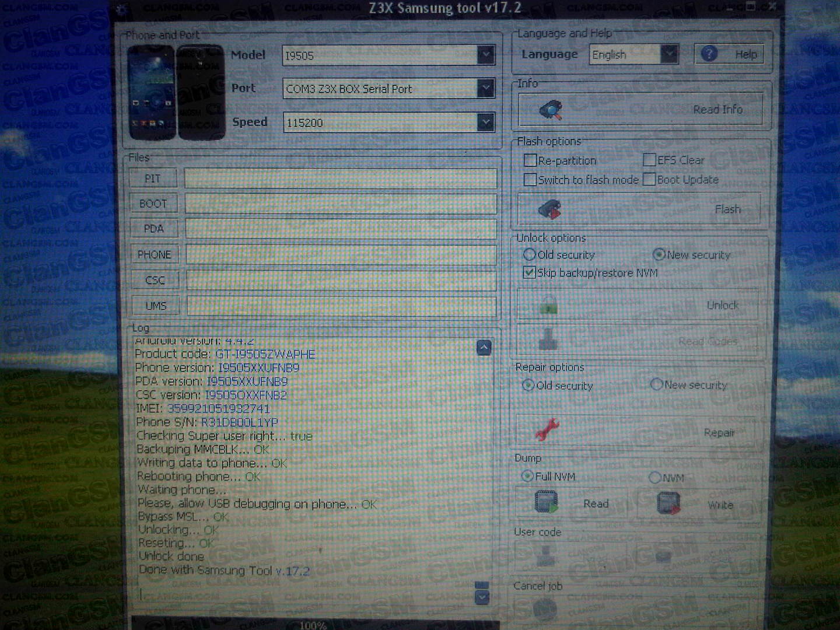
Task: Select Old security under Unlock options
Action: (x=530, y=254)
